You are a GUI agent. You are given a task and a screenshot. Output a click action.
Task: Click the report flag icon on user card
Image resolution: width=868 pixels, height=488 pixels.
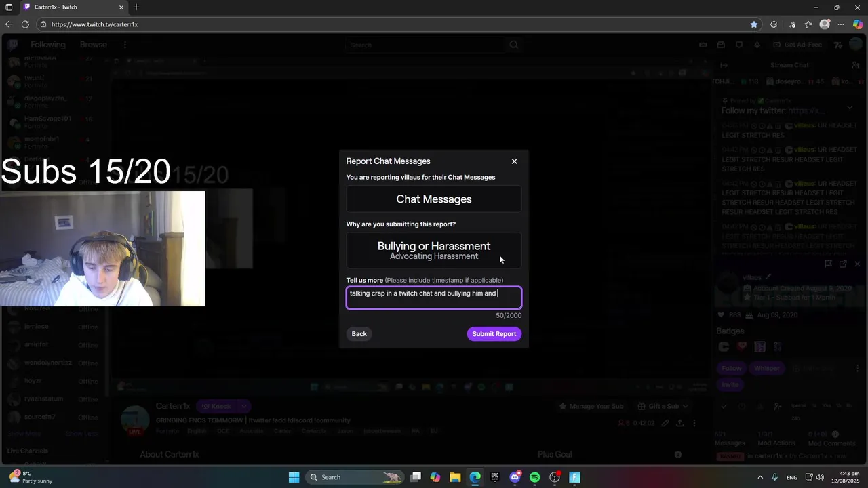point(828,264)
